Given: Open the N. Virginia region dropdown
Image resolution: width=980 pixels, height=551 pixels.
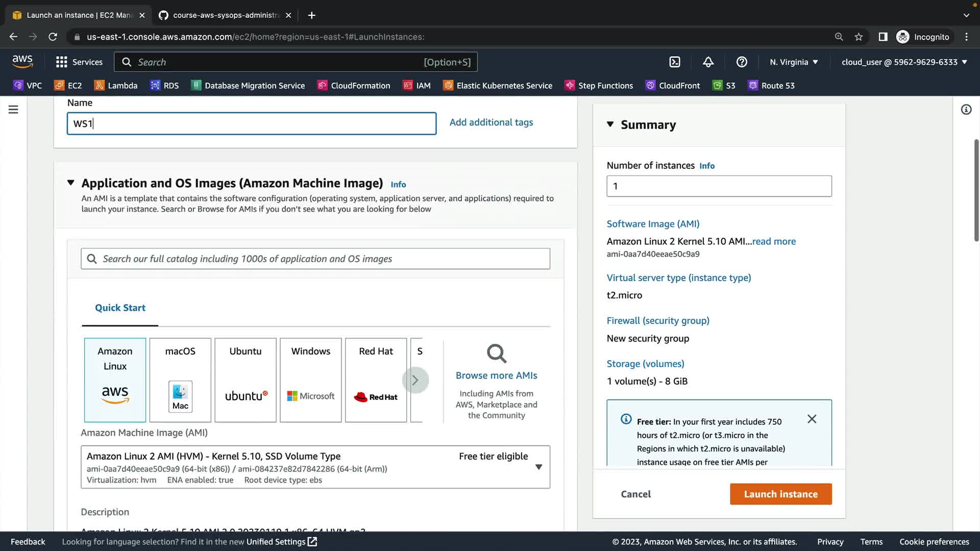Looking at the screenshot, I should (x=794, y=62).
